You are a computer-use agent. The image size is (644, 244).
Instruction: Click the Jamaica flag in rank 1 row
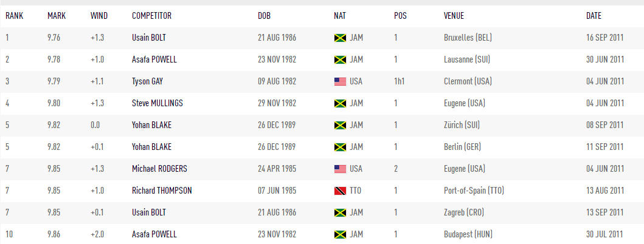coord(340,38)
